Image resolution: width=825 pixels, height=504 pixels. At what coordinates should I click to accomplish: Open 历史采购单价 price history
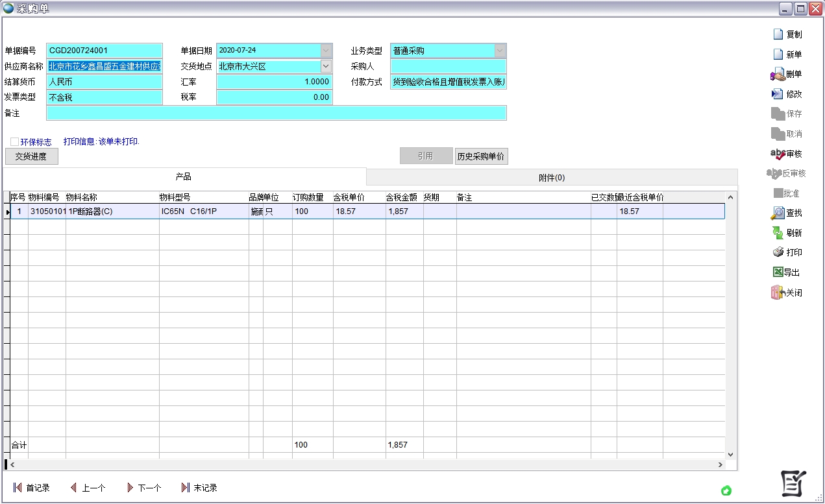pos(481,156)
